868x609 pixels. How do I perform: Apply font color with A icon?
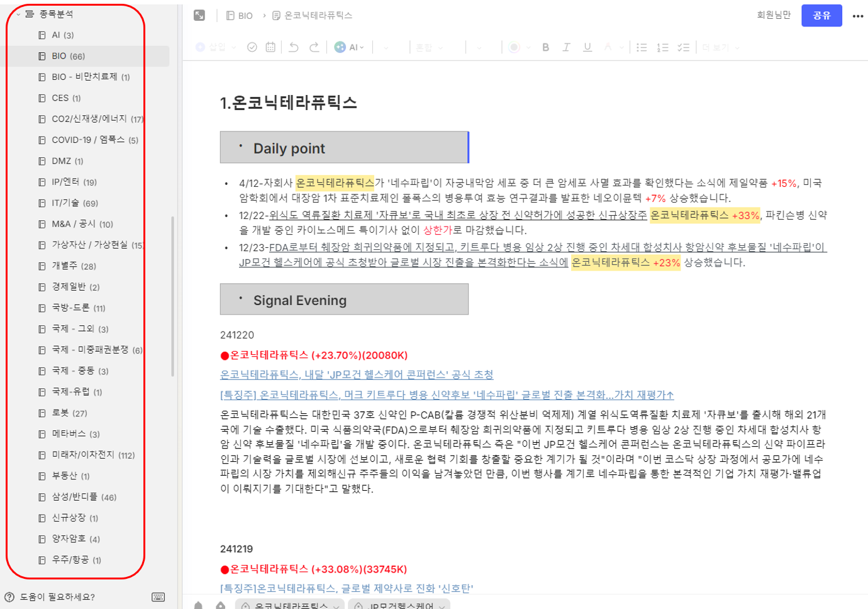tap(608, 47)
